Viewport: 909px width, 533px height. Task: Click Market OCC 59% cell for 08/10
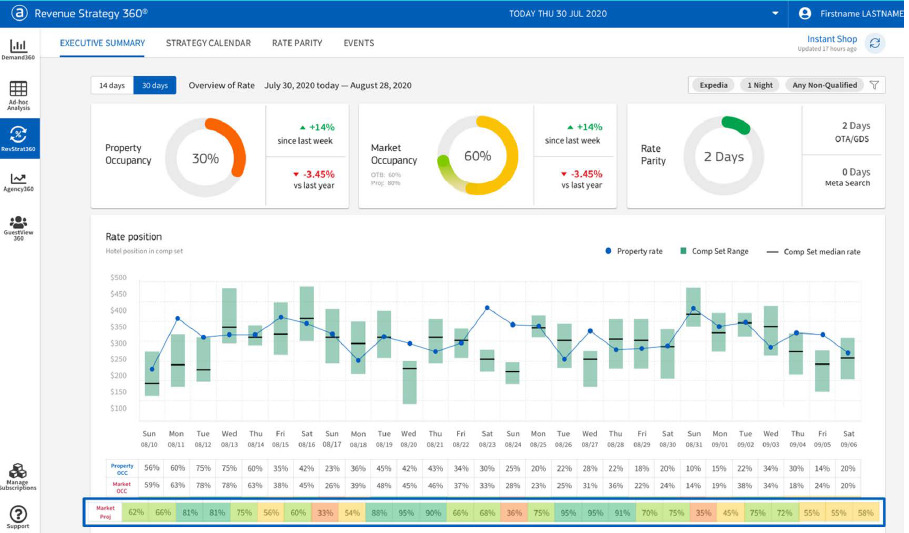coord(152,485)
